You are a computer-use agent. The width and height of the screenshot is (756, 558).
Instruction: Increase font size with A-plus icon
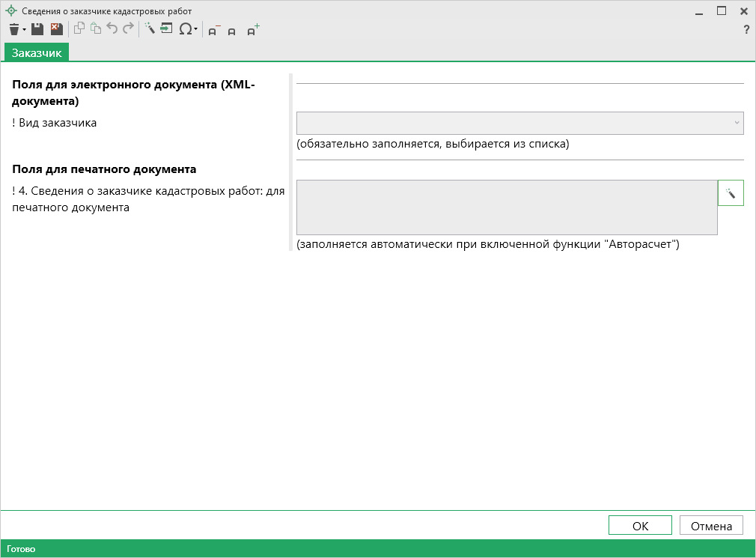253,30
